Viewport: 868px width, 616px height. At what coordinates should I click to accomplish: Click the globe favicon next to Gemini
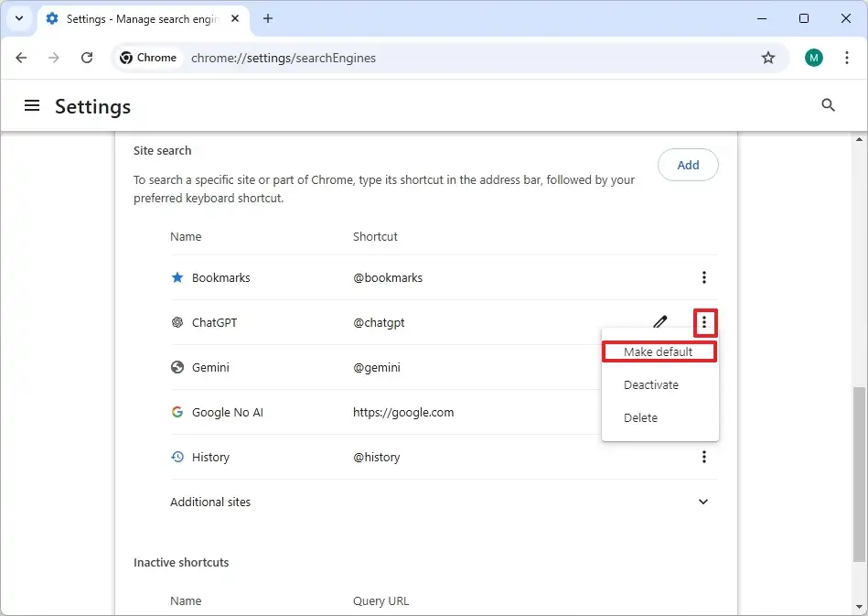coord(176,367)
